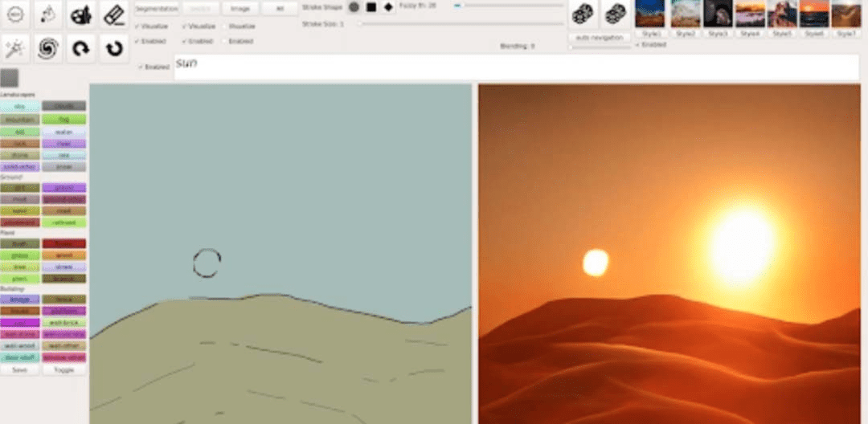Select the sky label in Landscapes
868x424 pixels.
tap(19, 106)
